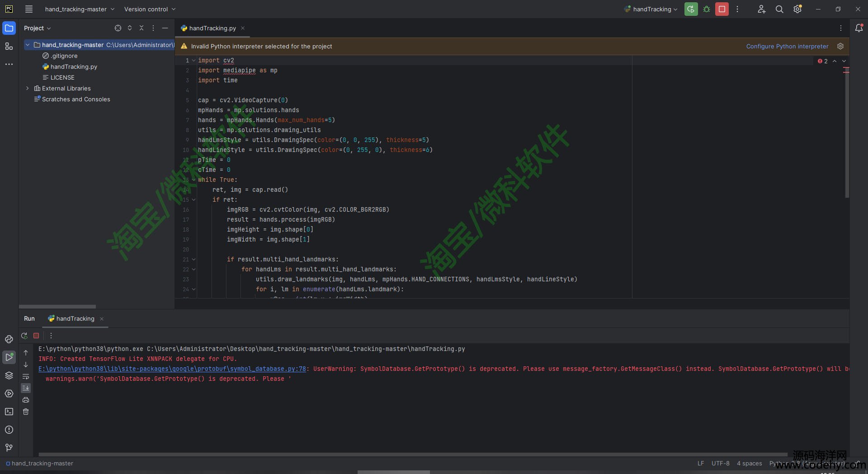868x474 pixels.
Task: Open hand_tracking-master project dropdown
Action: 80,9
